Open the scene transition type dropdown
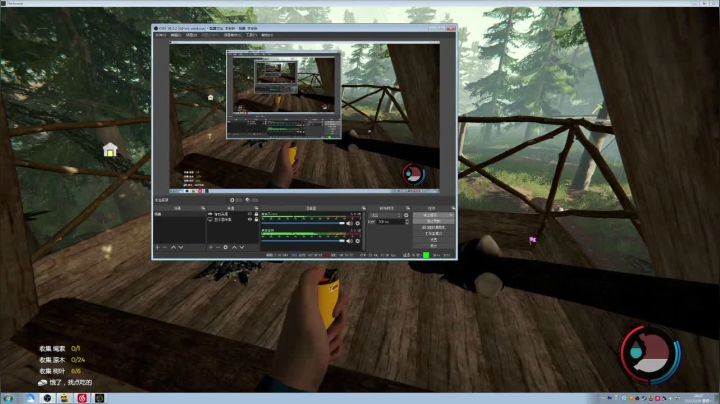Viewport: 720px width, 404px height. tap(385, 215)
